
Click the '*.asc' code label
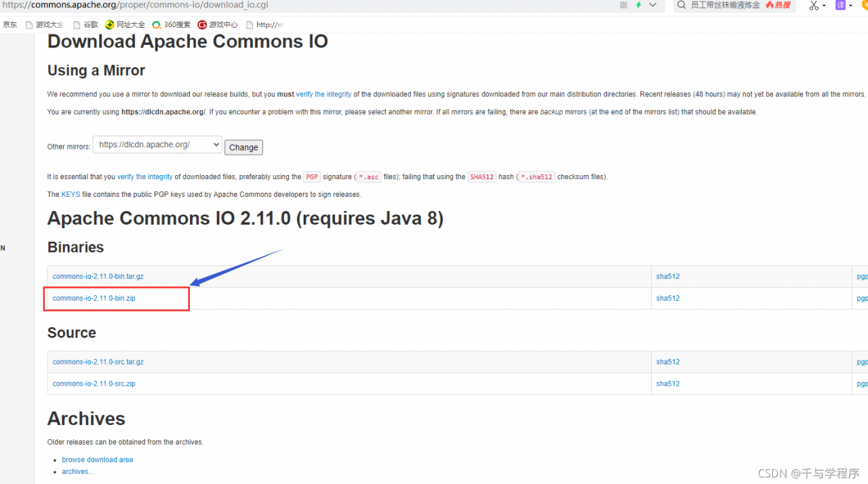click(369, 177)
